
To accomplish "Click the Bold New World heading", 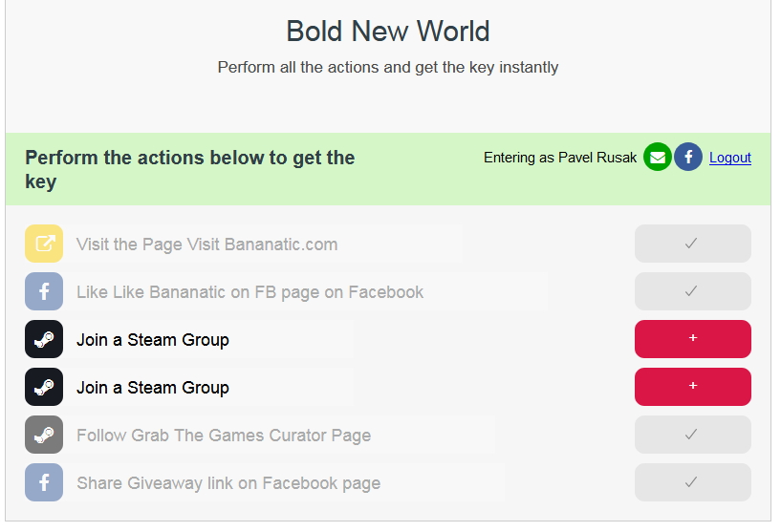I will pyautogui.click(x=387, y=32).
